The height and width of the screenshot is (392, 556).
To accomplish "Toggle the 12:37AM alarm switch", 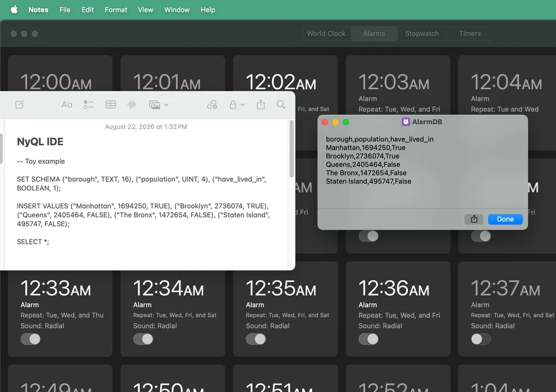I will [481, 339].
